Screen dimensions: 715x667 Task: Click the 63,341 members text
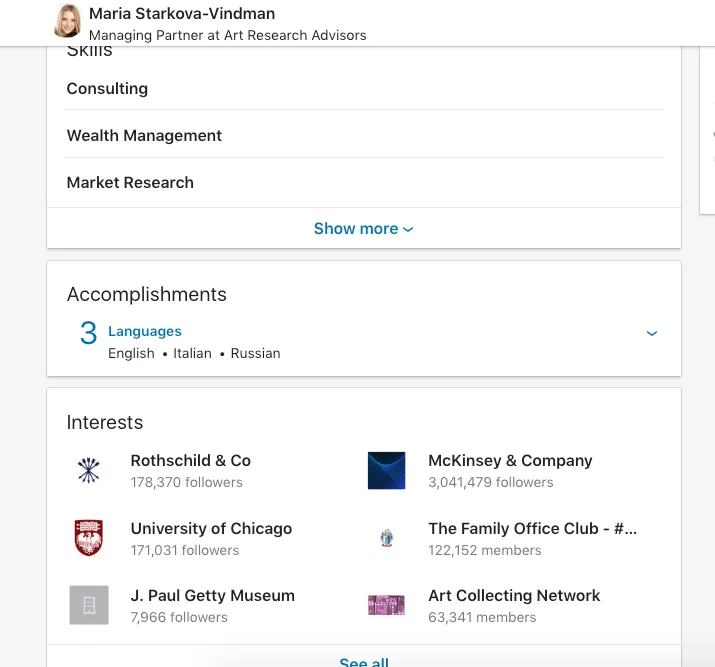coord(482,617)
